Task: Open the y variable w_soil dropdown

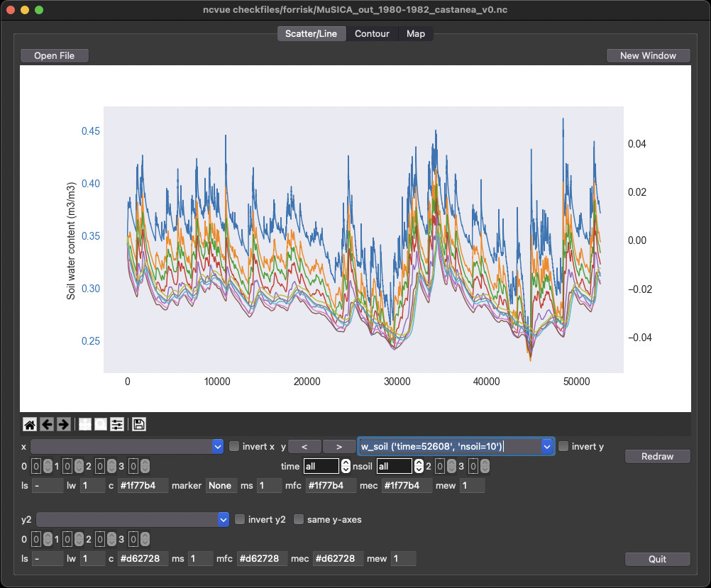Action: coord(456,447)
